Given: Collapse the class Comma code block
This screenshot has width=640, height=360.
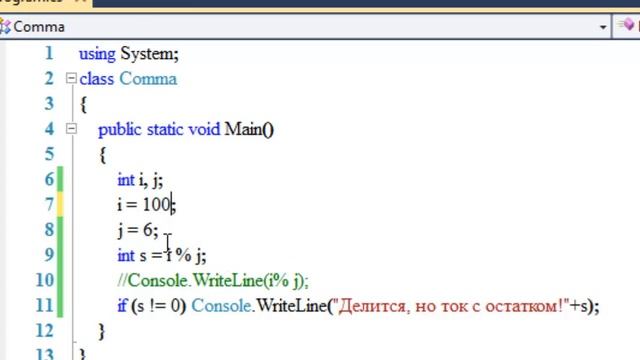Looking at the screenshot, I should (x=71, y=78).
